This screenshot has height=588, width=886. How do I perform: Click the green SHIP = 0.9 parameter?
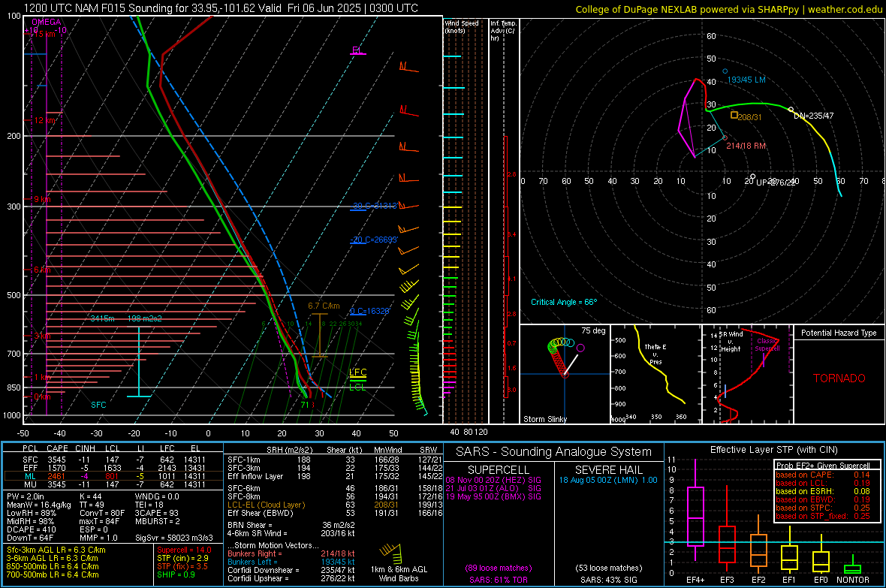coord(176,574)
